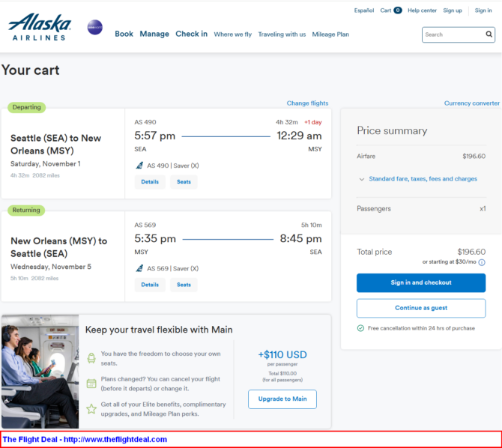Image resolution: width=502 pixels, height=448 pixels.
Task: Click the Alaska Airlines logo
Action: click(x=40, y=27)
